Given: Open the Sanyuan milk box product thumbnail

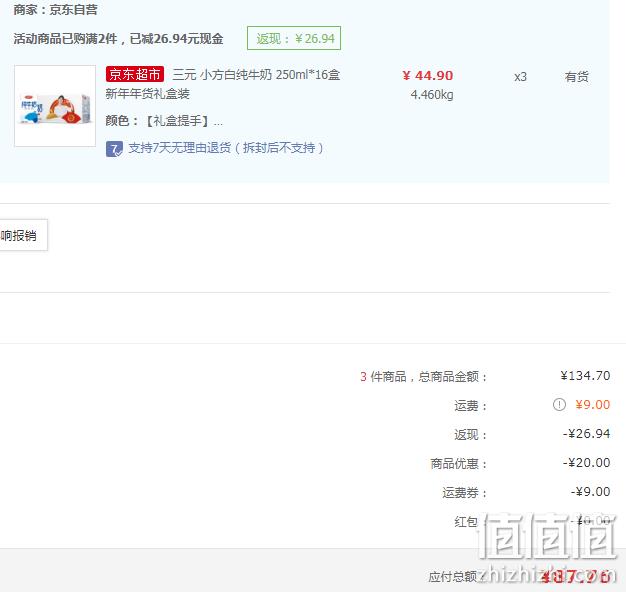Looking at the screenshot, I should click(x=55, y=106).
